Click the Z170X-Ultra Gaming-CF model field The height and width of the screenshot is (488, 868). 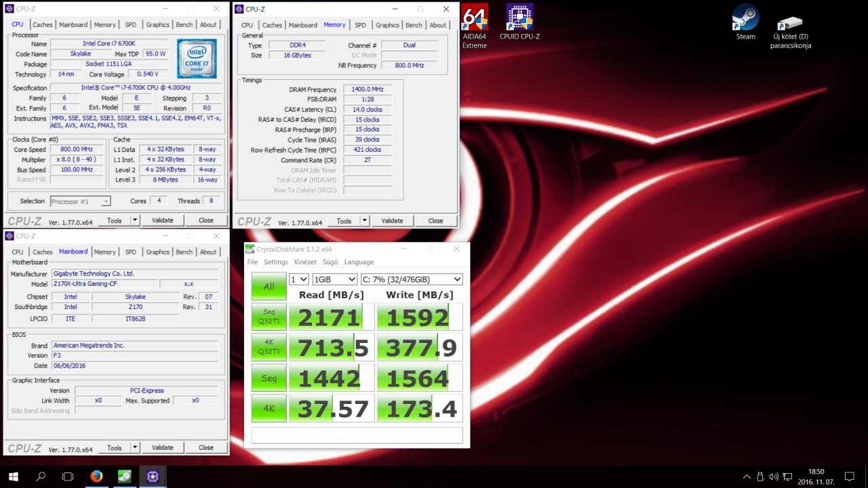pos(105,285)
